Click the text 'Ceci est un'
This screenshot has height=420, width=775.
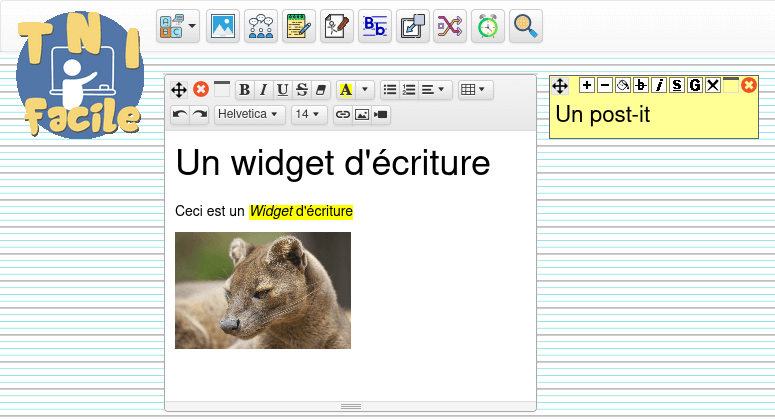(x=210, y=211)
